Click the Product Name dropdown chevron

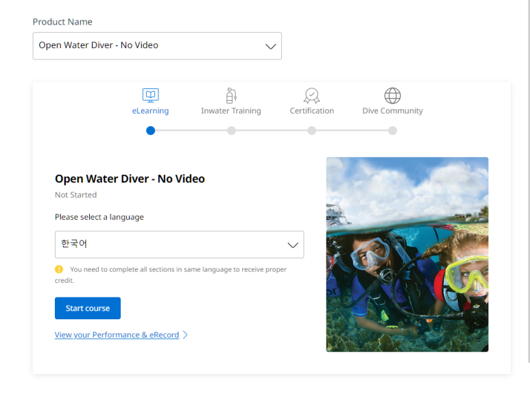[270, 46]
